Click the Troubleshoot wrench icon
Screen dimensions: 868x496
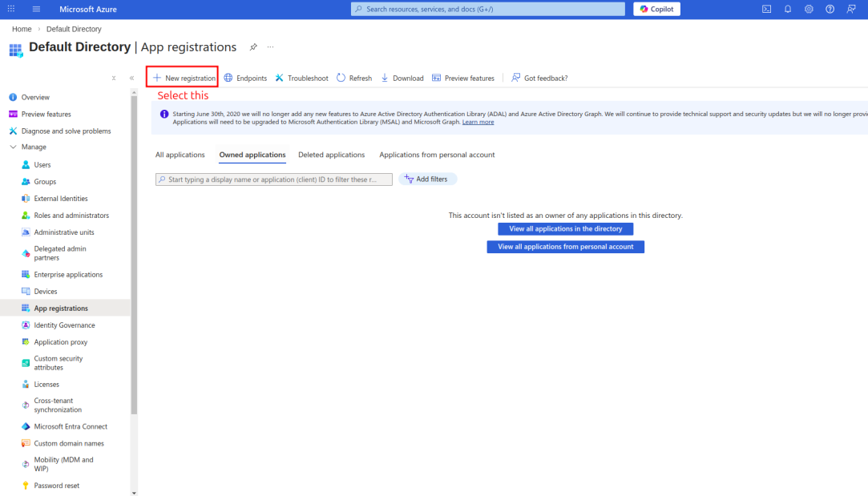280,78
